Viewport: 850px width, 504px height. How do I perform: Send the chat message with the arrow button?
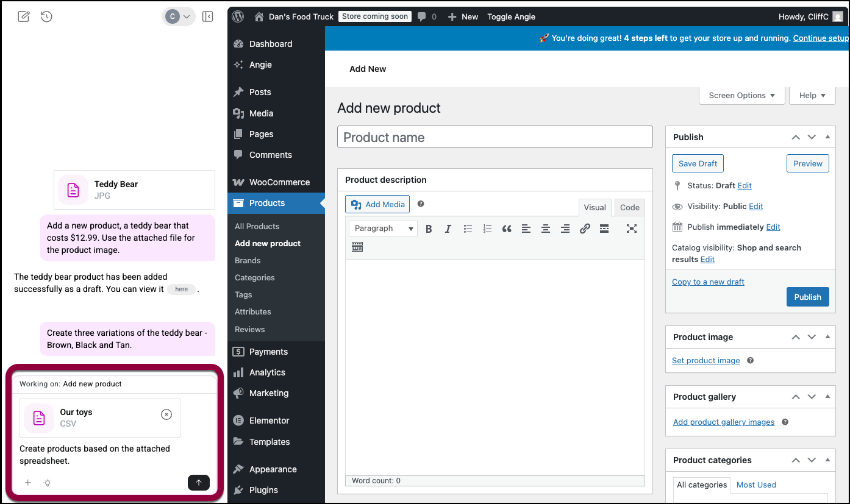(x=198, y=483)
